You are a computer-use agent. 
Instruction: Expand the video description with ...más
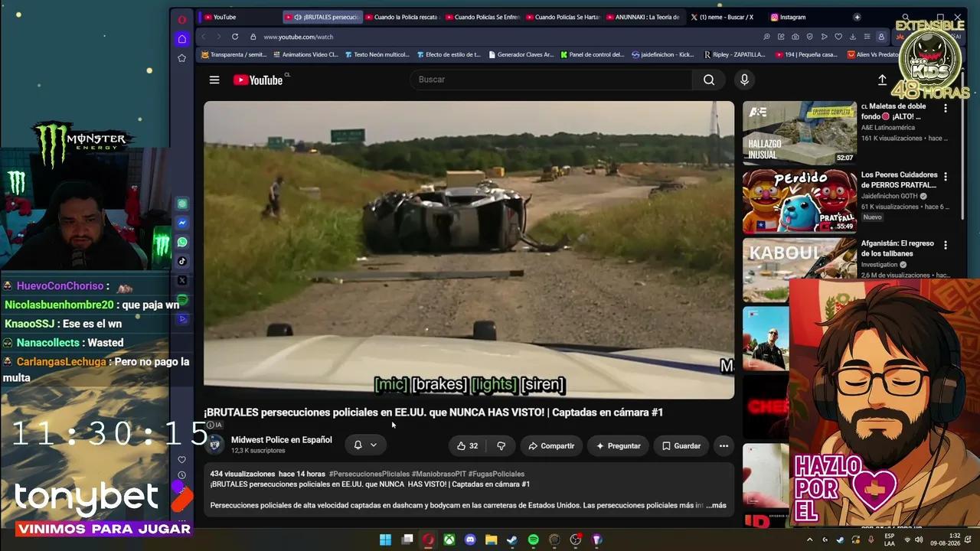tap(716, 505)
